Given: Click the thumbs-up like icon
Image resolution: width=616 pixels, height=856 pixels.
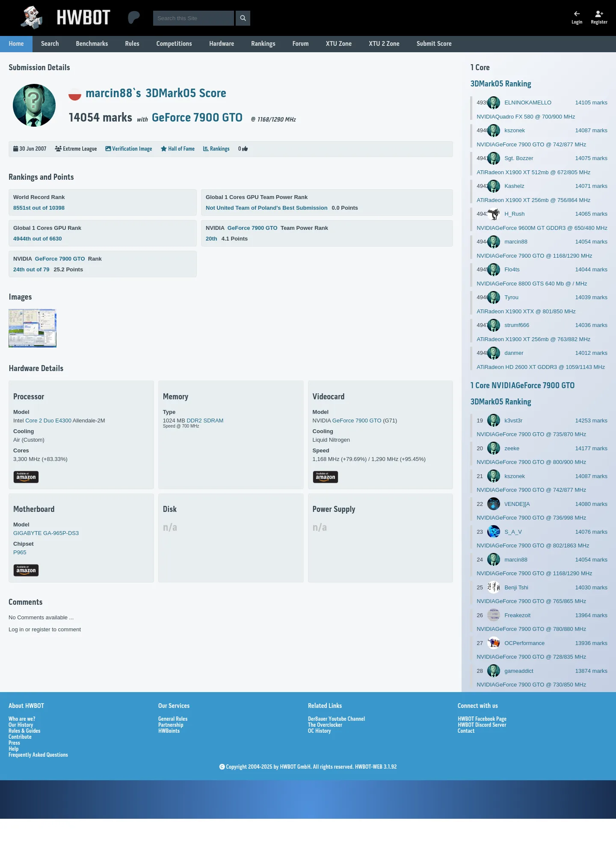Looking at the screenshot, I should 245,149.
